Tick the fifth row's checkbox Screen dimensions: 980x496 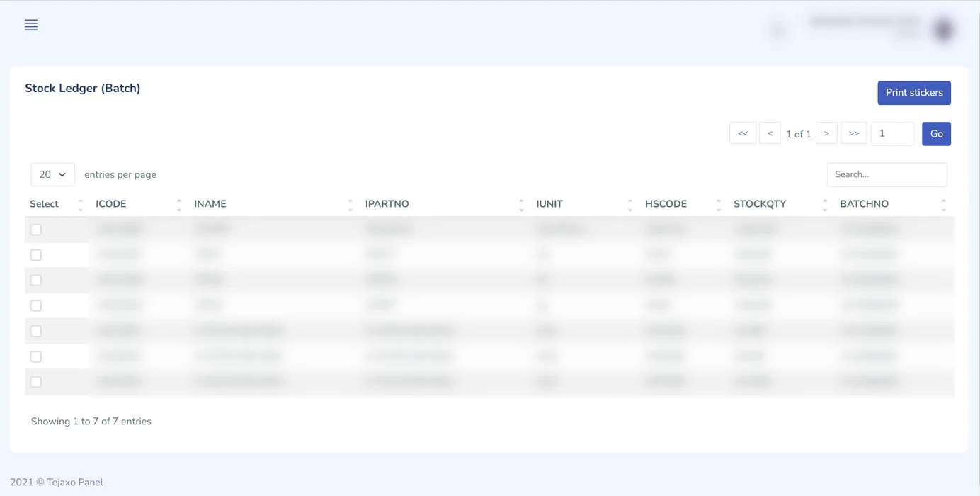(36, 331)
